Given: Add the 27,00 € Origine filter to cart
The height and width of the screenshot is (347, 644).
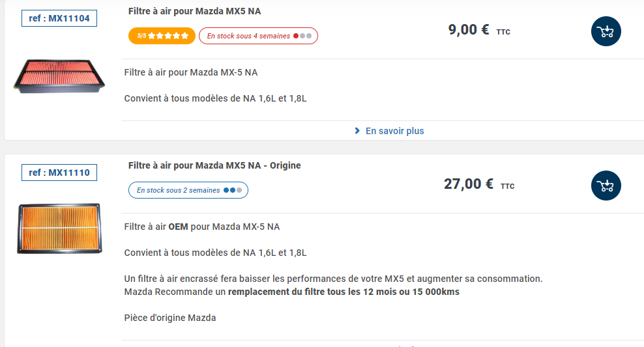Looking at the screenshot, I should [606, 186].
